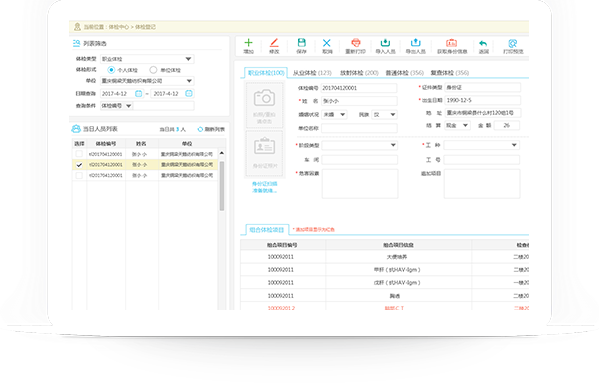
Task: Click the 金额 amount field
Action: coord(507,125)
